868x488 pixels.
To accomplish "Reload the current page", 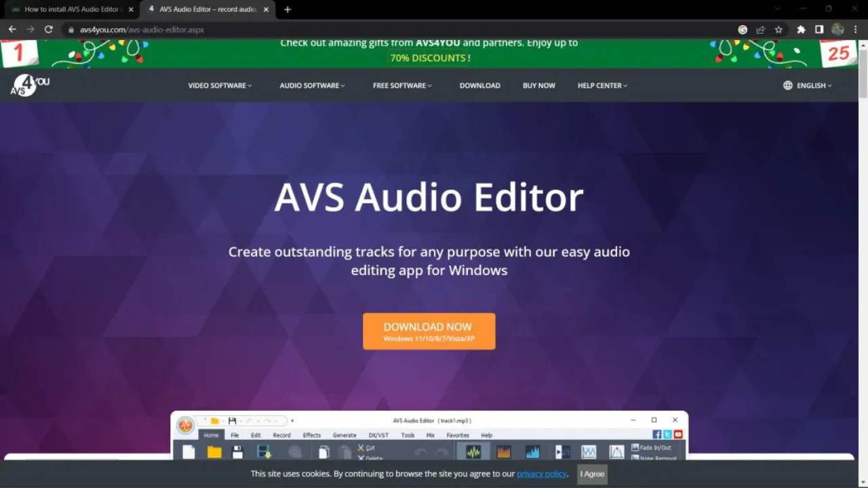I will [49, 30].
